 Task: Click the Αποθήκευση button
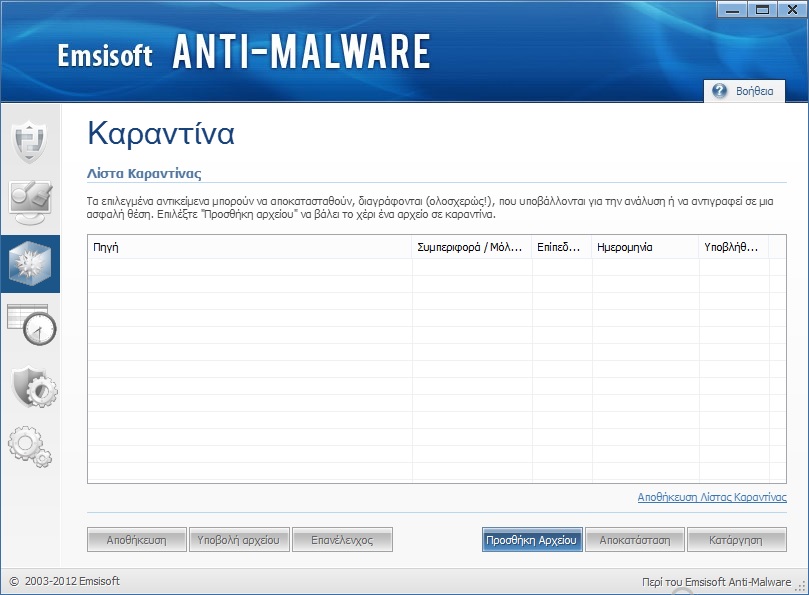137,540
